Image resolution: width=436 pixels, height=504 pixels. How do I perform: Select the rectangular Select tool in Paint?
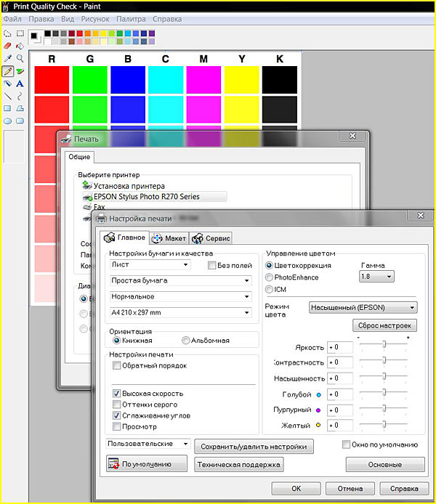(20, 33)
